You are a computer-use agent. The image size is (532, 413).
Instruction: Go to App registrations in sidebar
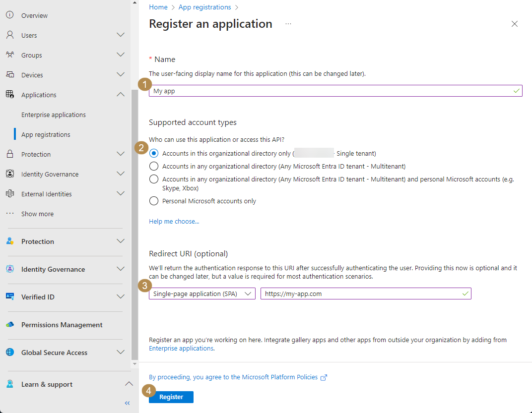pos(46,134)
